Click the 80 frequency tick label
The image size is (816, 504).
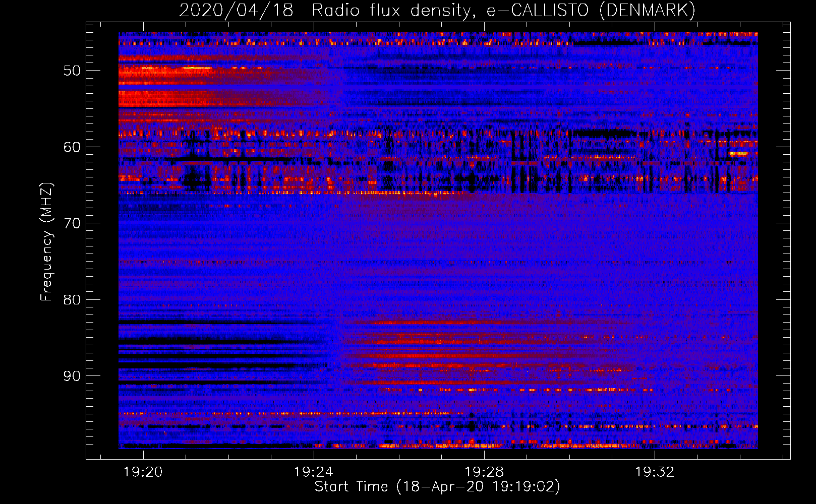(x=72, y=300)
